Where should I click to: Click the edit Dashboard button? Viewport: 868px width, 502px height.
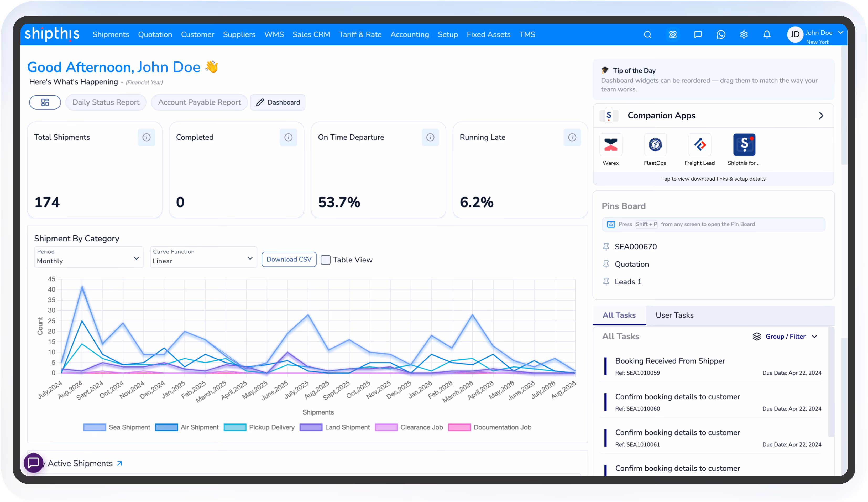point(278,102)
